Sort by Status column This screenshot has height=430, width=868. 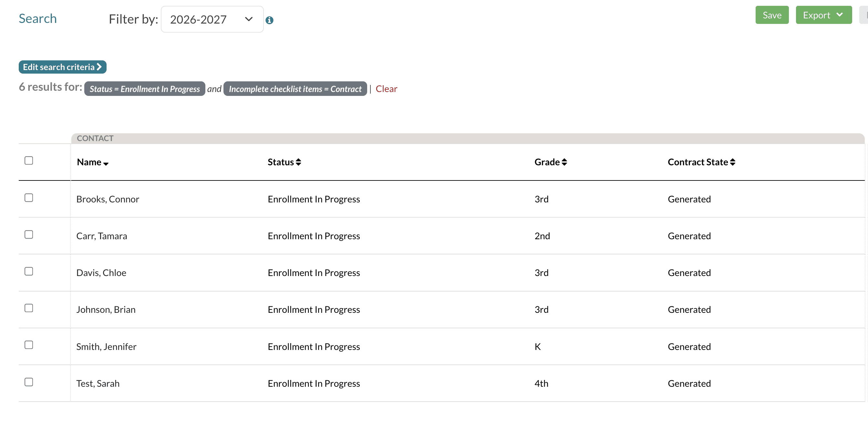[284, 162]
